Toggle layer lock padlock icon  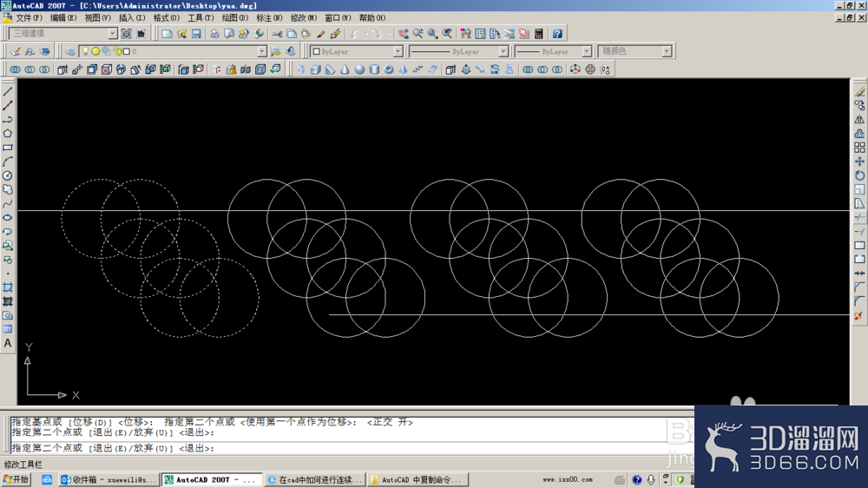(117, 51)
